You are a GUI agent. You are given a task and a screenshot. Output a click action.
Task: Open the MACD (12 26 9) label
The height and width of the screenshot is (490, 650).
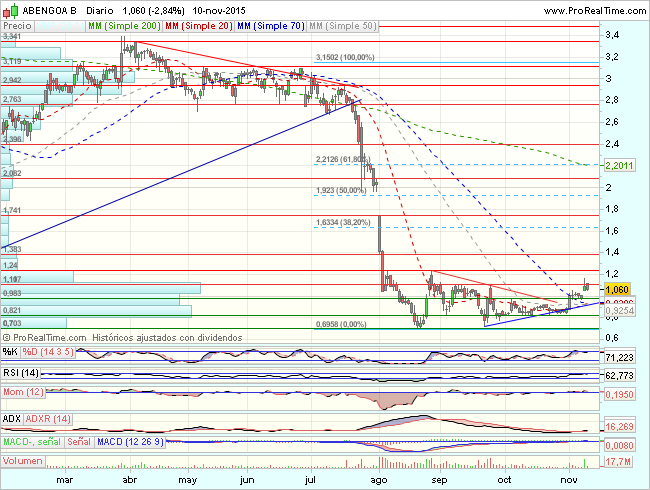coord(130,442)
